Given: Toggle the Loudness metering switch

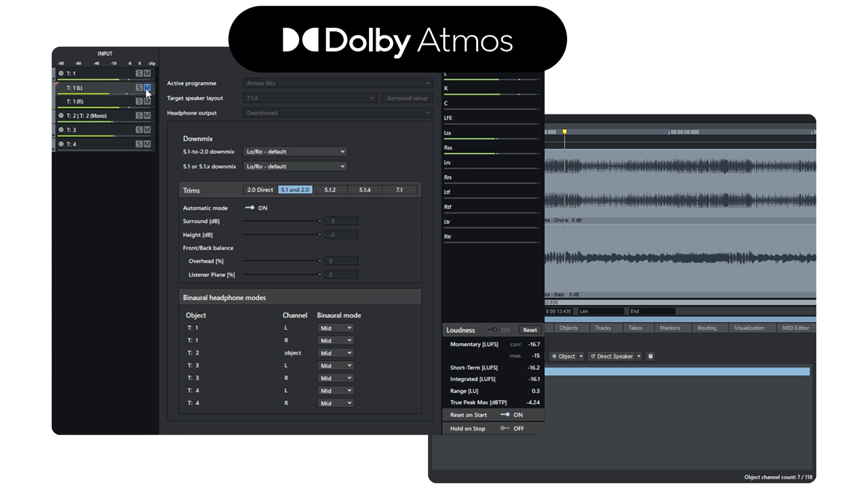Looking at the screenshot, I should click(x=493, y=330).
